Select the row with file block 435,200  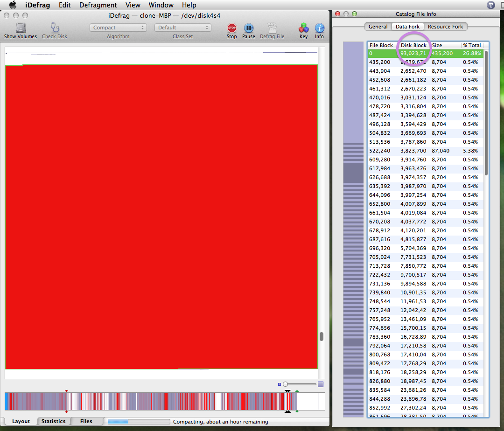426,62
